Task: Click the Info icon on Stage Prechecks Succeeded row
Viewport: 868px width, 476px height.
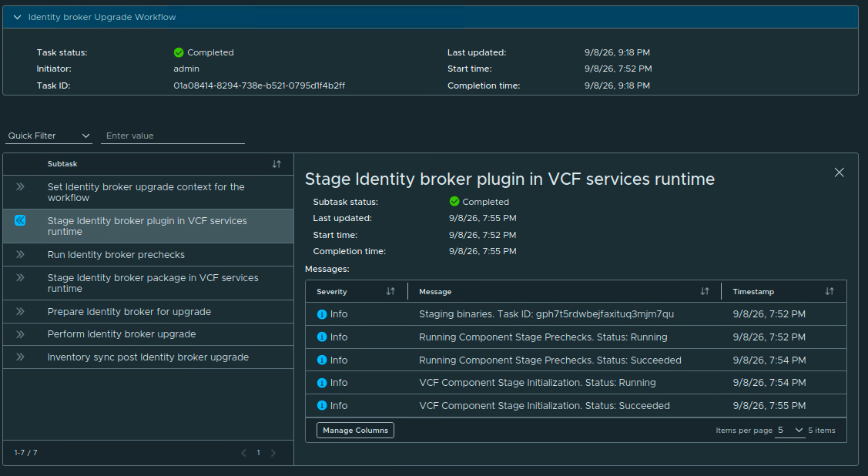Action: point(322,360)
